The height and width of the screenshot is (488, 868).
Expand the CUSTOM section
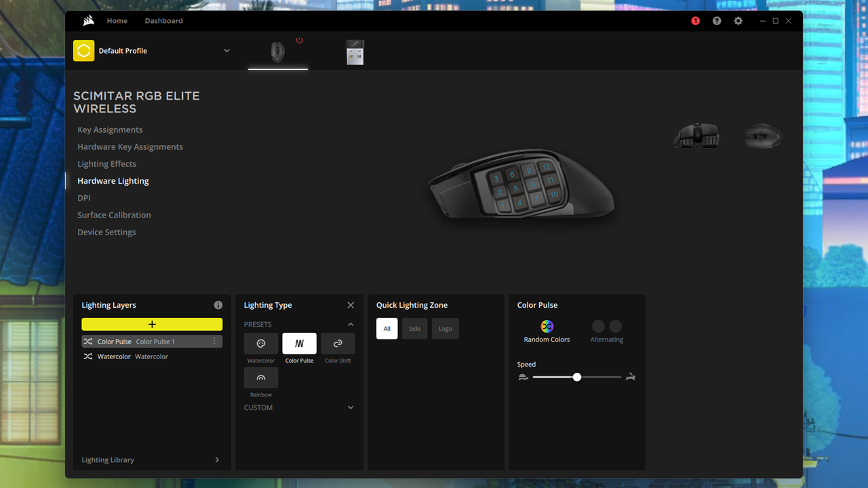click(x=351, y=407)
